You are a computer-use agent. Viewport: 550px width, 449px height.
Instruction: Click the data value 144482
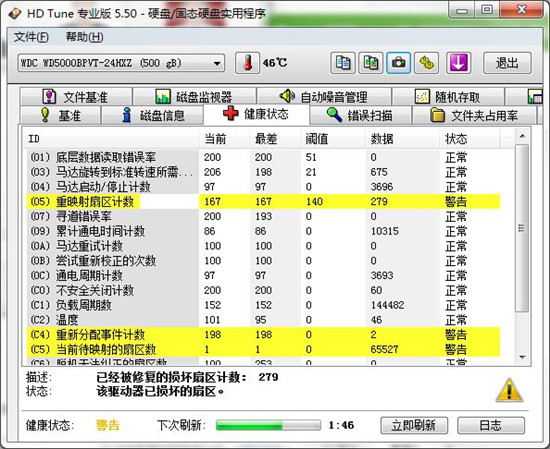(x=387, y=305)
